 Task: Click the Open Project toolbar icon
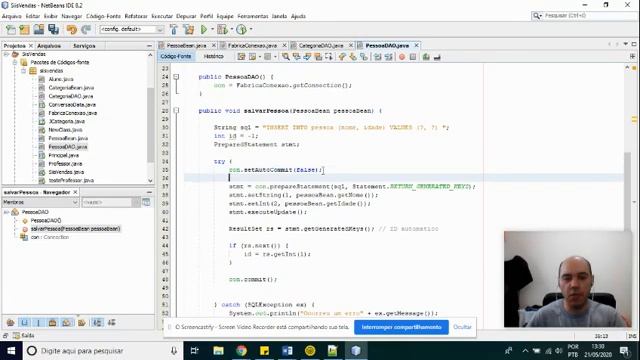click(39, 29)
